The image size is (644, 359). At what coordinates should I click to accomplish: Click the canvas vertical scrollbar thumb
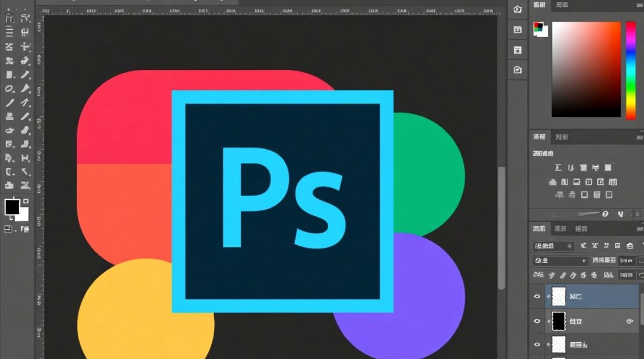pyautogui.click(x=501, y=227)
